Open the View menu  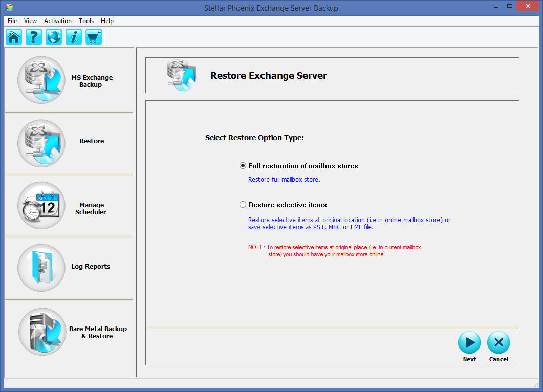31,21
